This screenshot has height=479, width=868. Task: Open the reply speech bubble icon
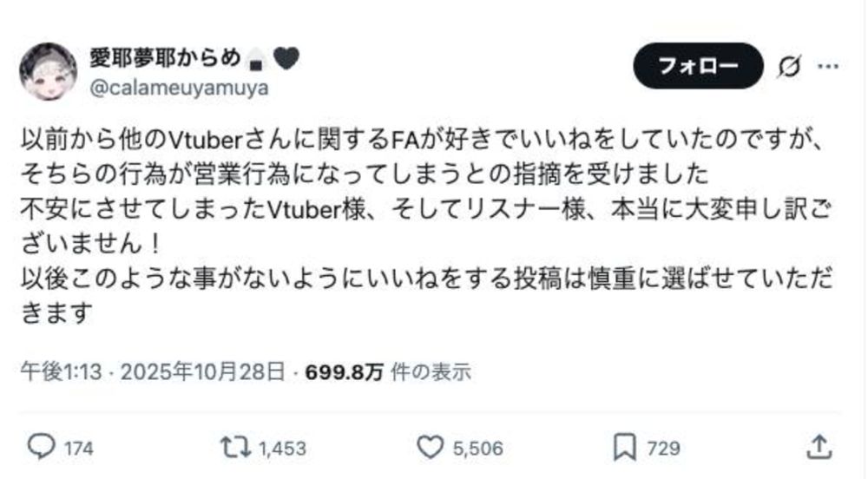click(42, 447)
